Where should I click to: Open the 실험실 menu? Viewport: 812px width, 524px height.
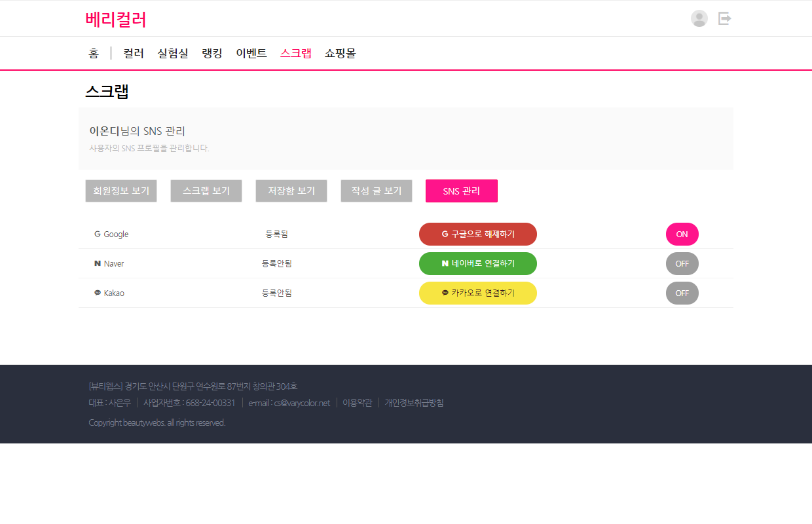(x=173, y=54)
